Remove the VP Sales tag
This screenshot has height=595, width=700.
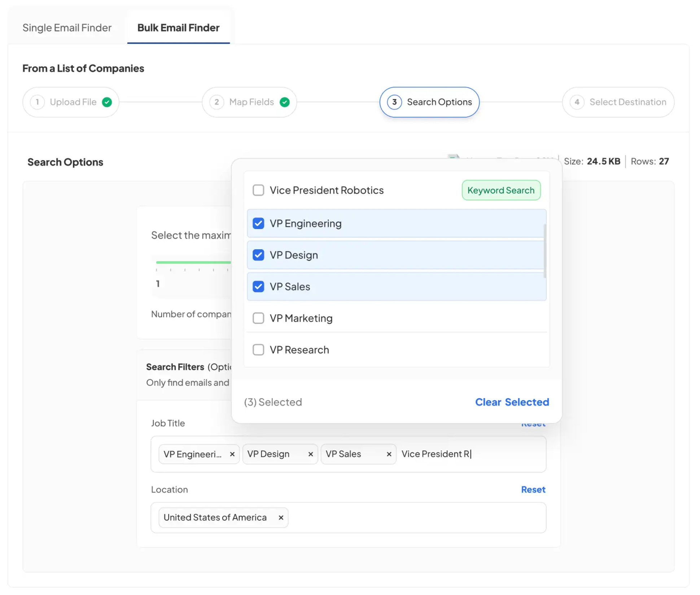[x=389, y=454]
